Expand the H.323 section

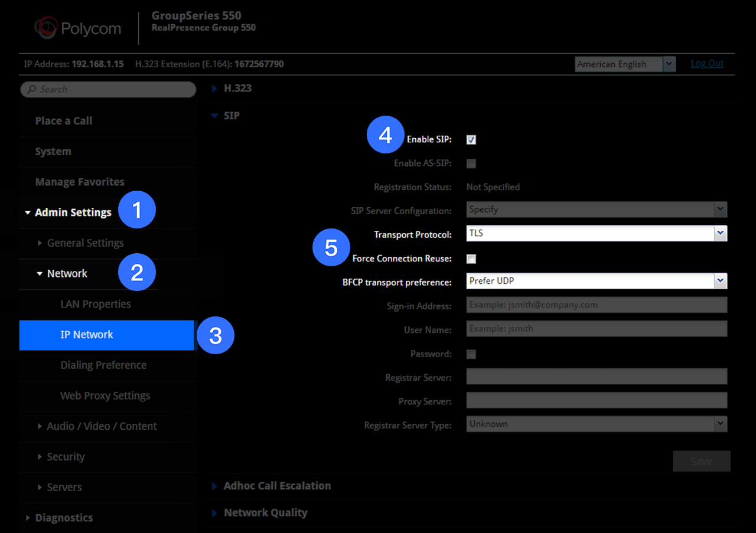237,89
